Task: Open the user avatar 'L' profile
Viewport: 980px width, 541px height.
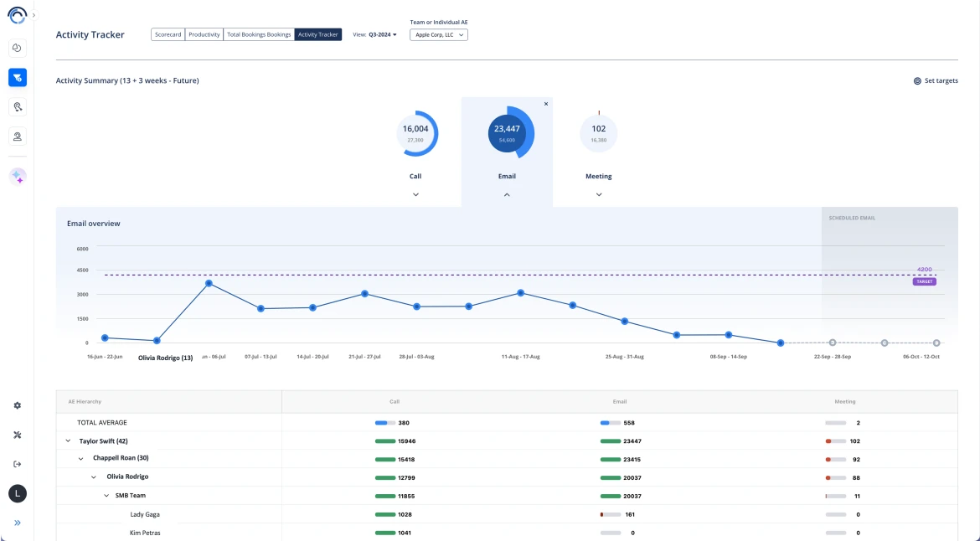Action: click(x=17, y=493)
